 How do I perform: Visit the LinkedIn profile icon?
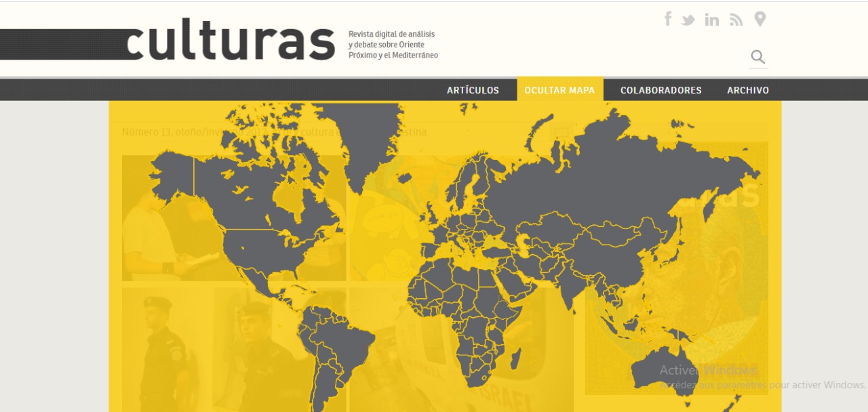[x=711, y=20]
